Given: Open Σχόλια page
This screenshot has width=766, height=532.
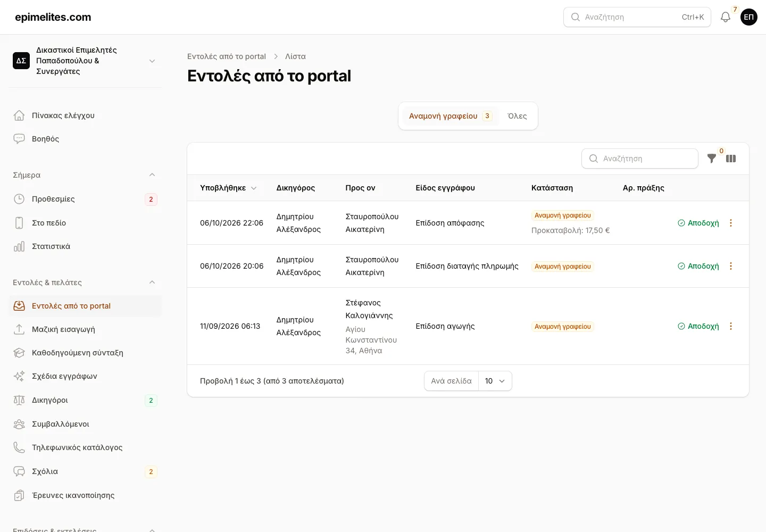Looking at the screenshot, I should pos(85,471).
